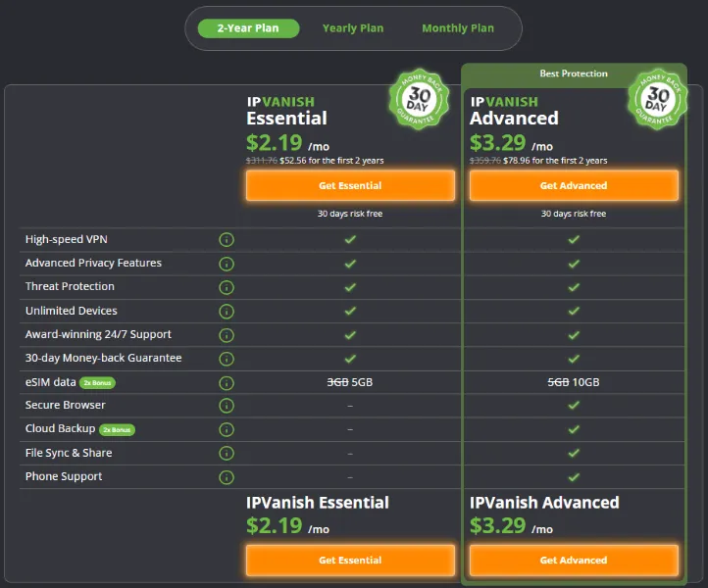Open info icon next to Secure Browser

tap(227, 406)
